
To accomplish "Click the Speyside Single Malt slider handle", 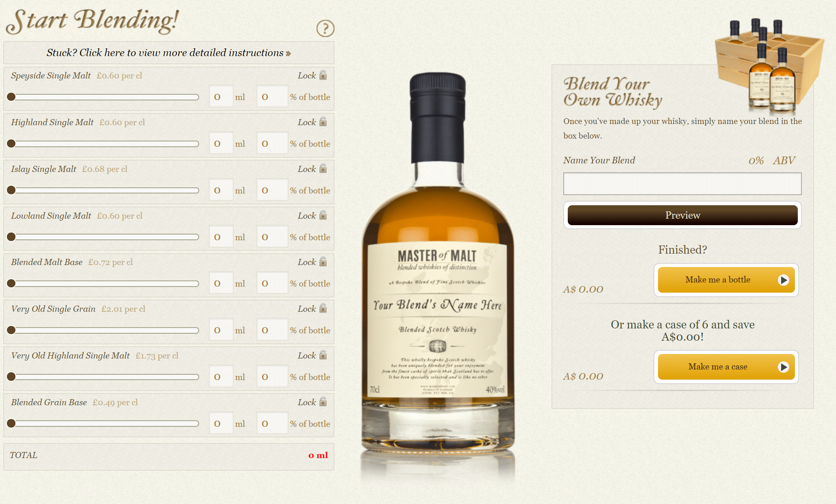I will point(11,97).
